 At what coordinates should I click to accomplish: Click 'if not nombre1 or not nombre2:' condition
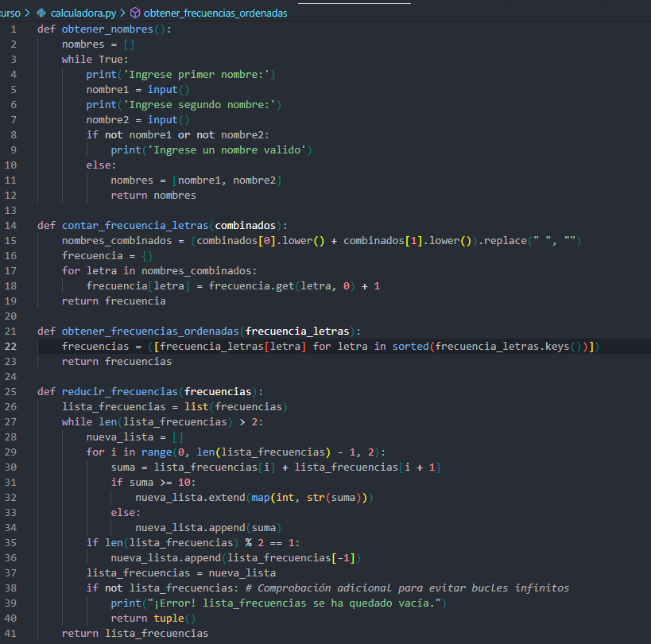tap(178, 135)
